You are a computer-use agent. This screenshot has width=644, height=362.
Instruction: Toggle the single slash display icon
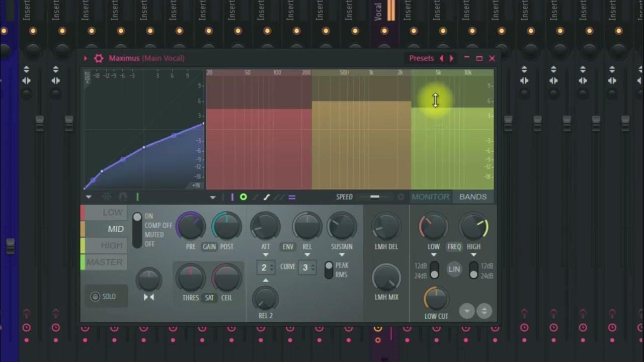click(x=255, y=197)
